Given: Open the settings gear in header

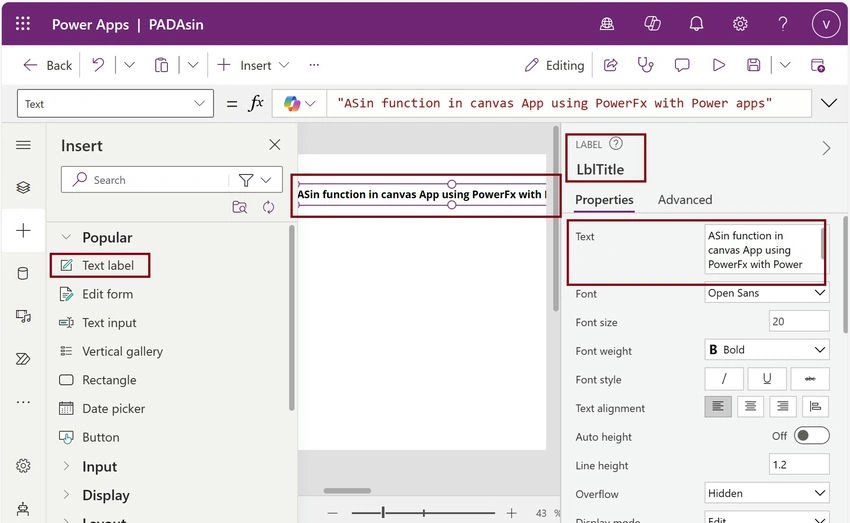Looking at the screenshot, I should [740, 24].
